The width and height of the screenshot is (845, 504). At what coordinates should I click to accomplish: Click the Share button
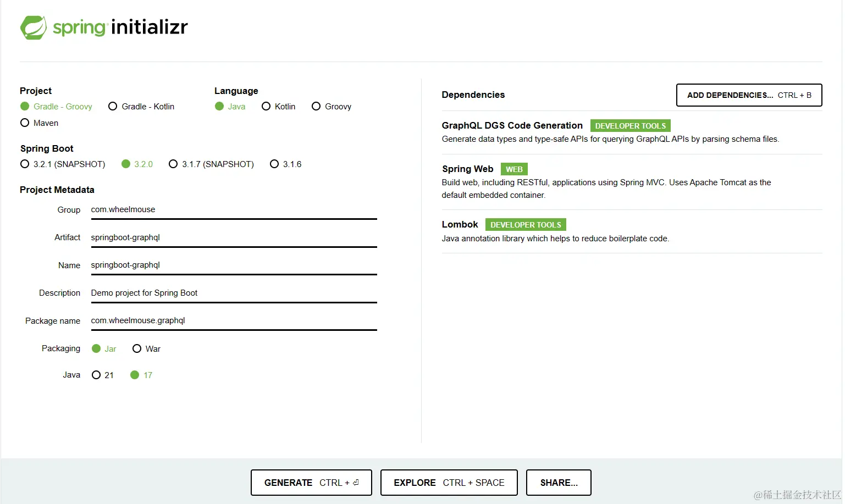[x=559, y=483]
